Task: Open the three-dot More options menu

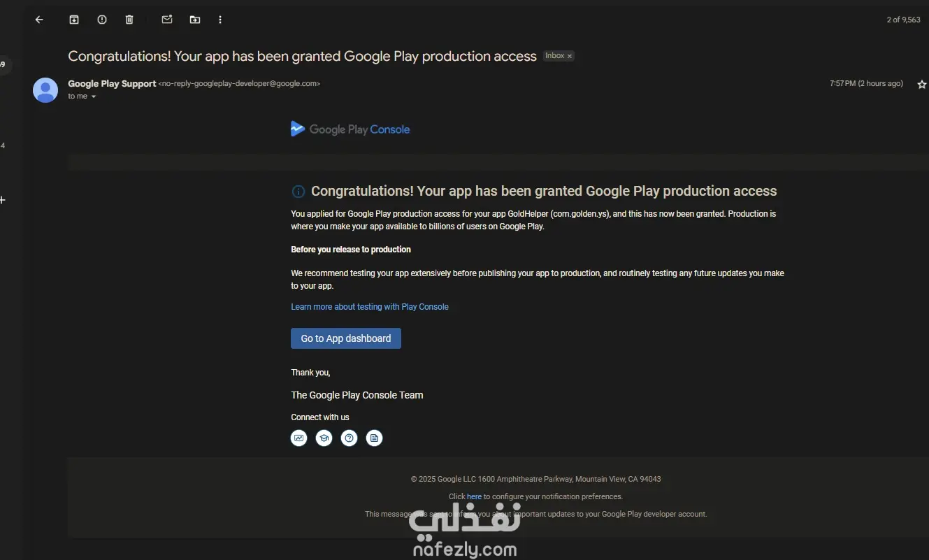Action: click(x=220, y=20)
